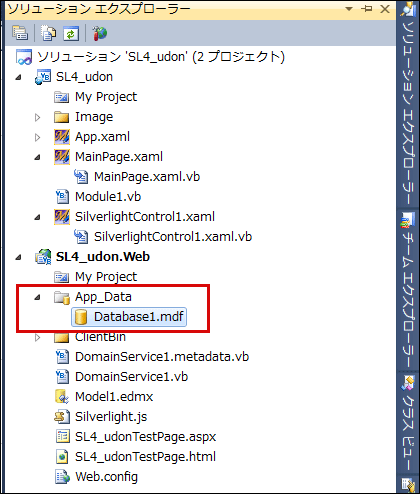Select the Database1.mdf file

coord(129,317)
